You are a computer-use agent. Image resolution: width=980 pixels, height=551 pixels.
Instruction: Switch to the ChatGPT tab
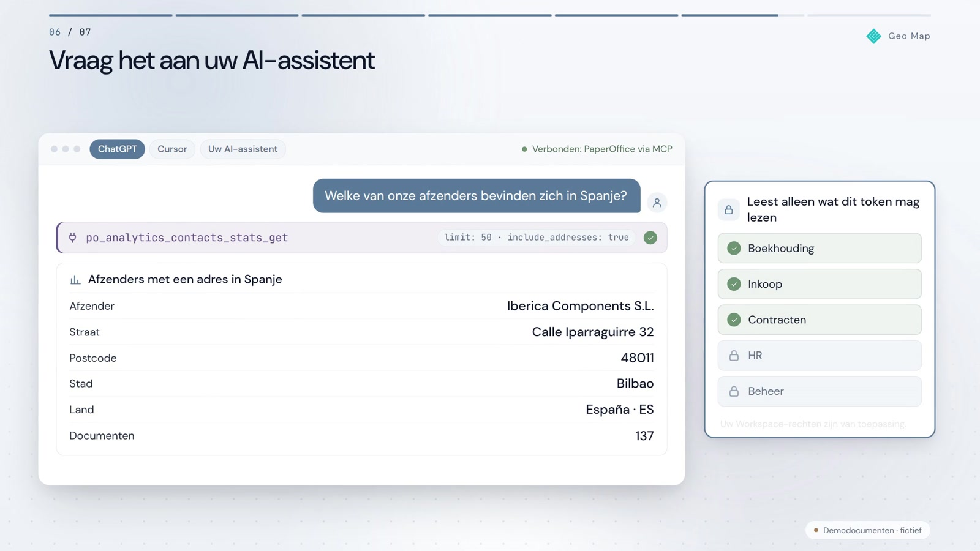pyautogui.click(x=117, y=149)
